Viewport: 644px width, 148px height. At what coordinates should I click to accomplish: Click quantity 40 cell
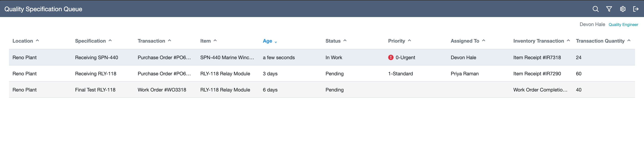(x=578, y=90)
